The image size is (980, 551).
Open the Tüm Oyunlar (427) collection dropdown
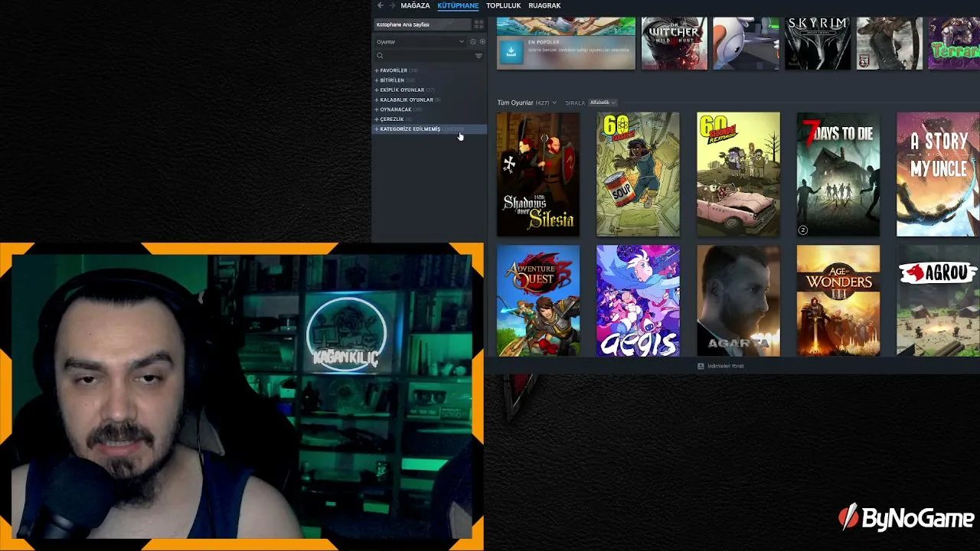(527, 103)
